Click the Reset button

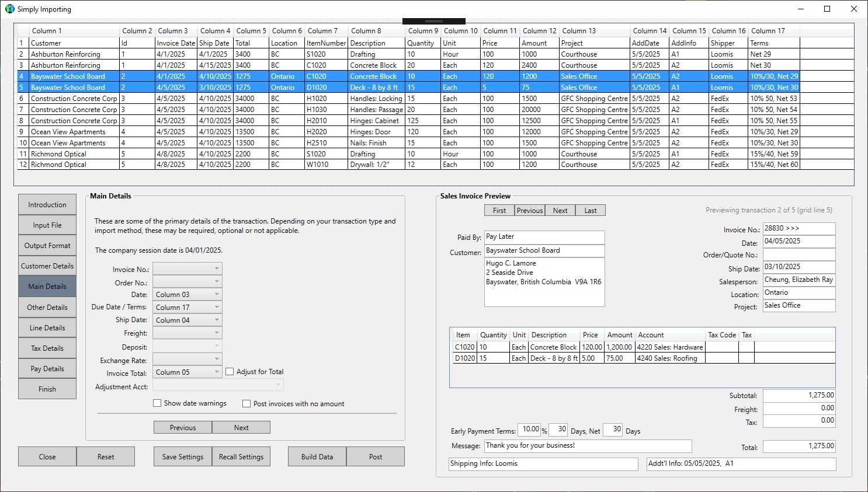[x=106, y=457]
